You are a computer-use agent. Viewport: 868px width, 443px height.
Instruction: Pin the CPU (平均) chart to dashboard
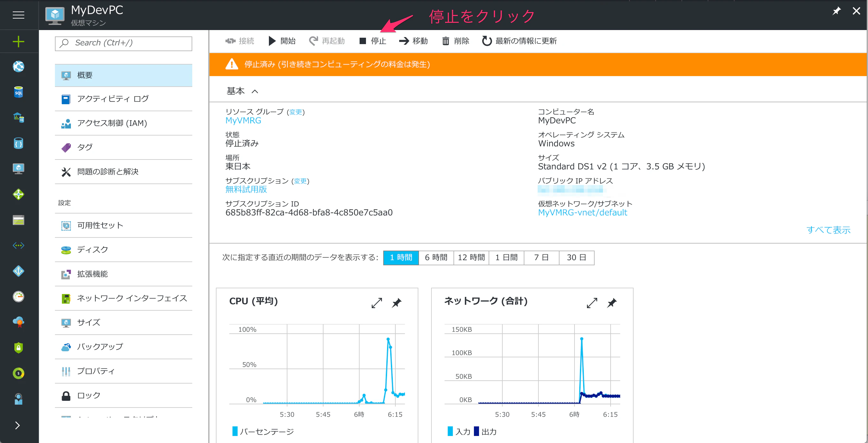click(x=397, y=303)
